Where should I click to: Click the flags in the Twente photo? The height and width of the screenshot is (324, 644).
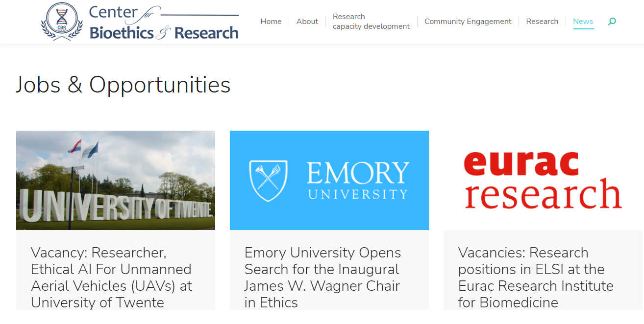point(84,149)
